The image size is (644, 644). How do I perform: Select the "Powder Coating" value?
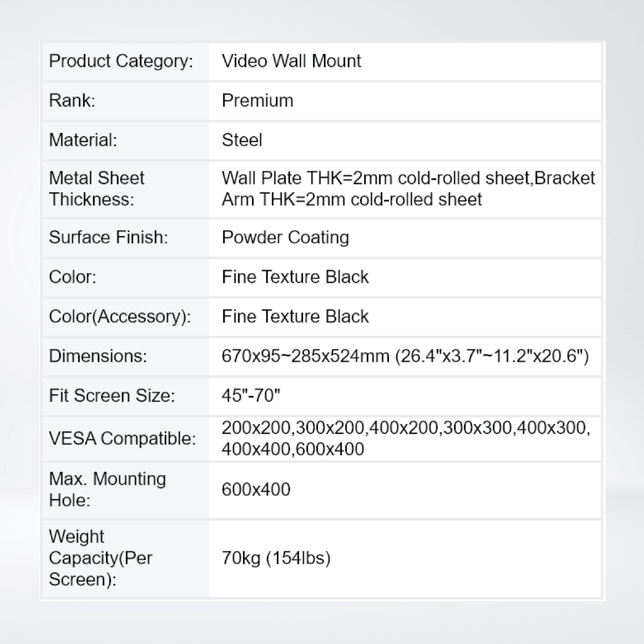pos(285,238)
